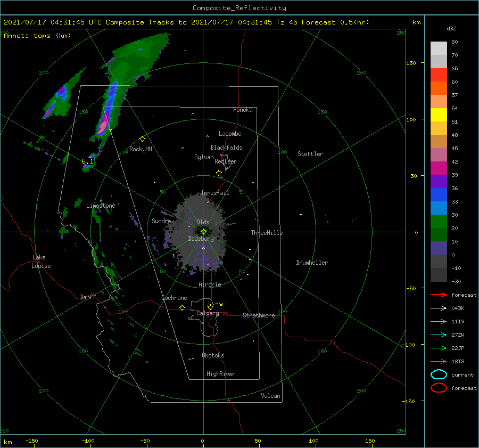The image size is (479, 448).
Task: Click the Blackfalds city label
Action: [226, 148]
